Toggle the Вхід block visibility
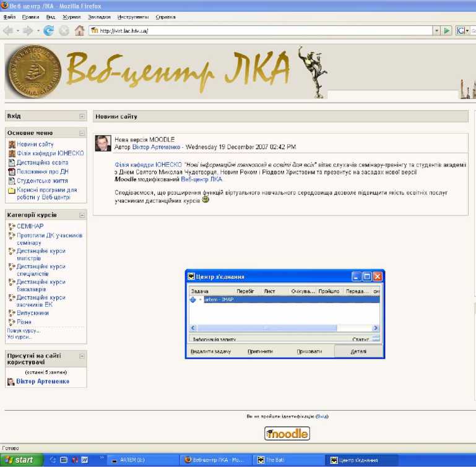Image resolution: width=476 pixels, height=467 pixels. (x=82, y=116)
